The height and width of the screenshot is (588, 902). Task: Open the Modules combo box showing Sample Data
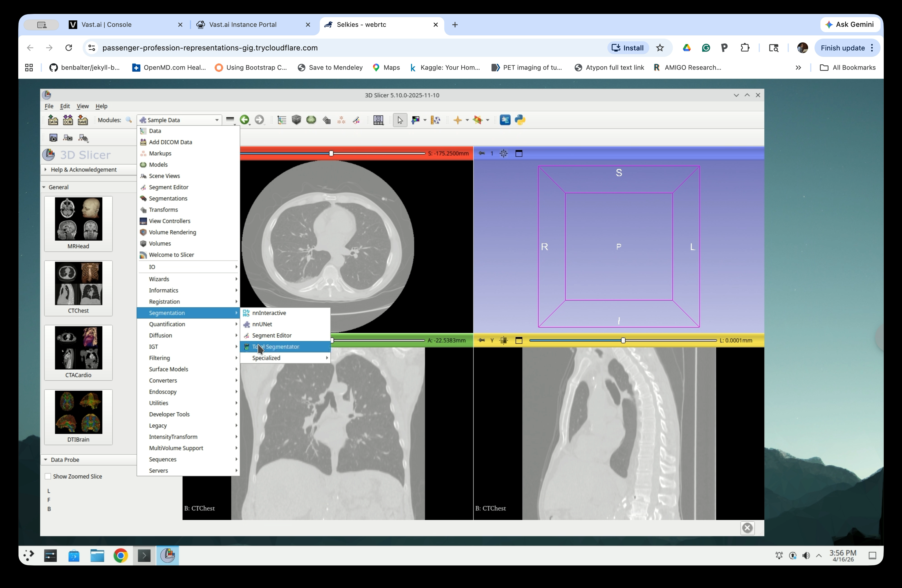(x=179, y=120)
